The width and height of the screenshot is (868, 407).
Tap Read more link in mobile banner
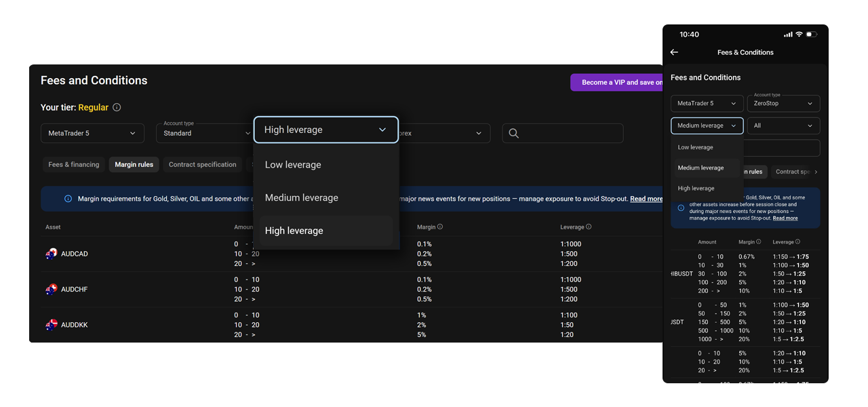785,218
